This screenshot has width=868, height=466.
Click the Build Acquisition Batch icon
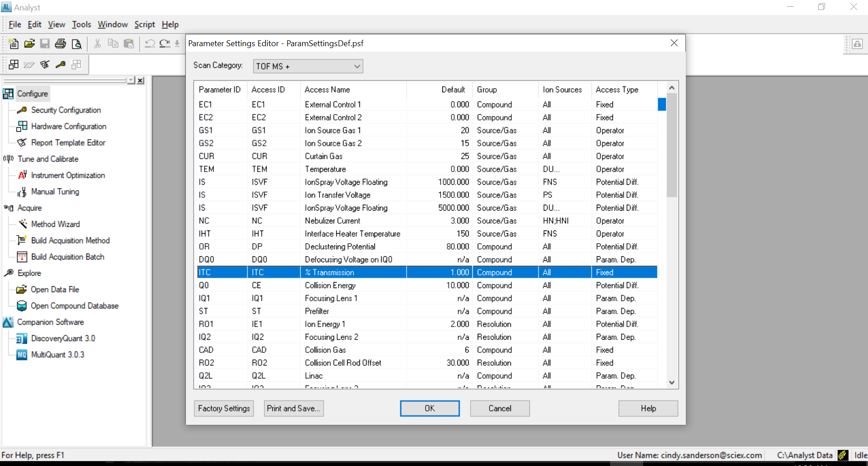(22, 257)
